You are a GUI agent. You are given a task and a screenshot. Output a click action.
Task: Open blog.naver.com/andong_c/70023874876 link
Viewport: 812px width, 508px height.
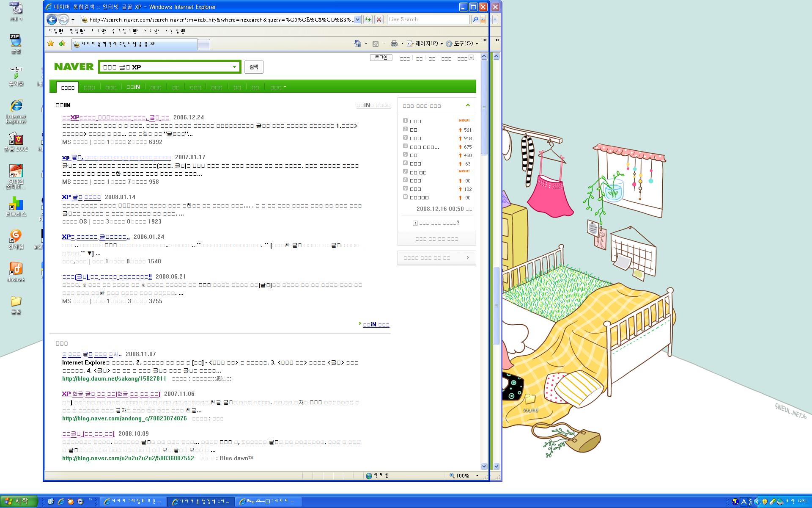coord(124,418)
